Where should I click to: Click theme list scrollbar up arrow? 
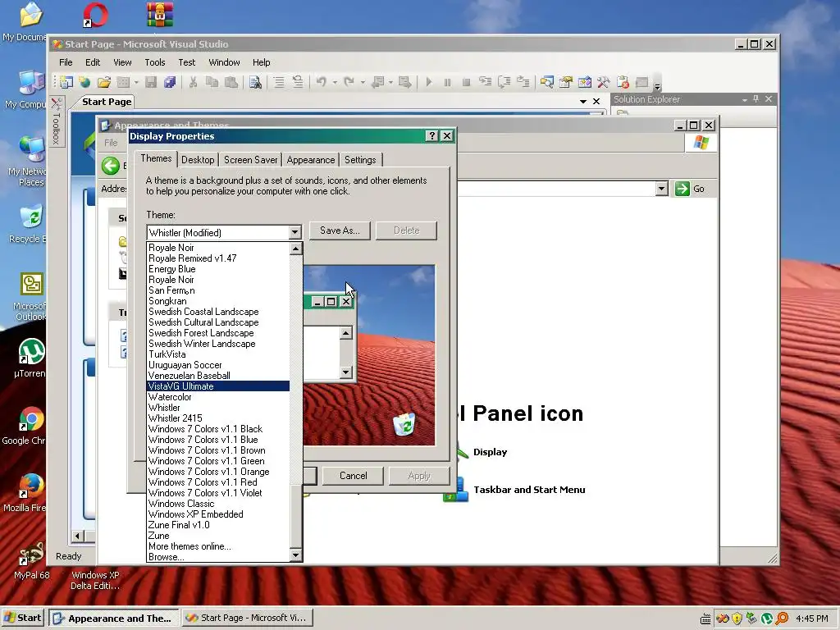pyautogui.click(x=295, y=249)
